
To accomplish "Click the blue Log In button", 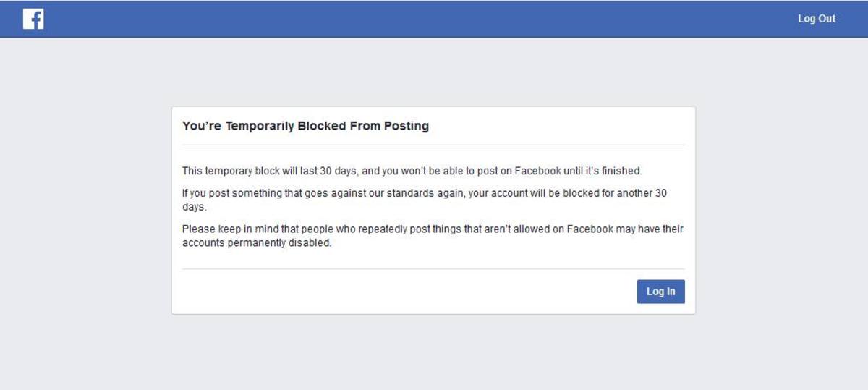I will coord(660,292).
